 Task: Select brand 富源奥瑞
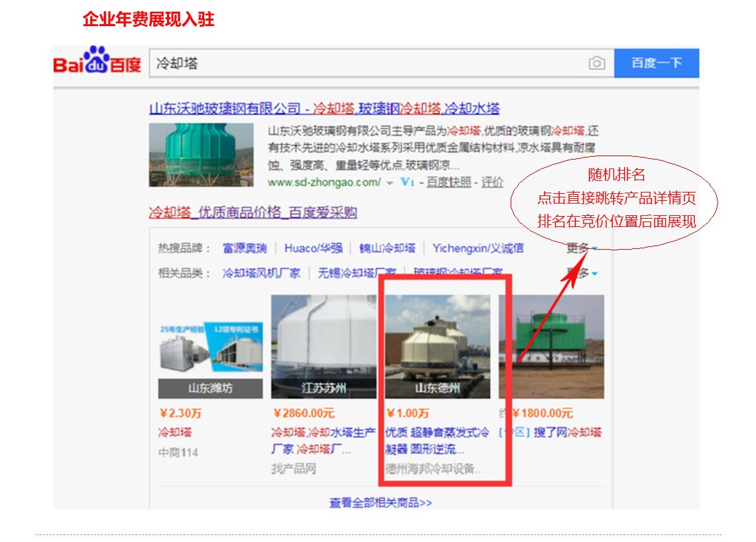pyautogui.click(x=245, y=248)
